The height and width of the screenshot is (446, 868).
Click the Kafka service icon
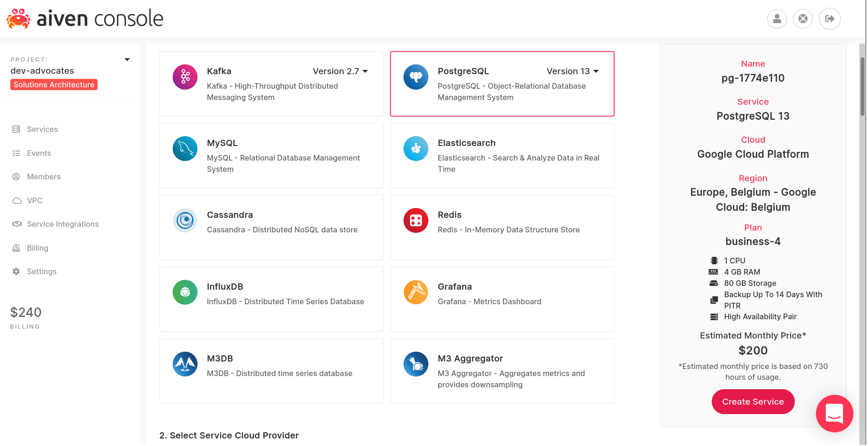point(185,77)
